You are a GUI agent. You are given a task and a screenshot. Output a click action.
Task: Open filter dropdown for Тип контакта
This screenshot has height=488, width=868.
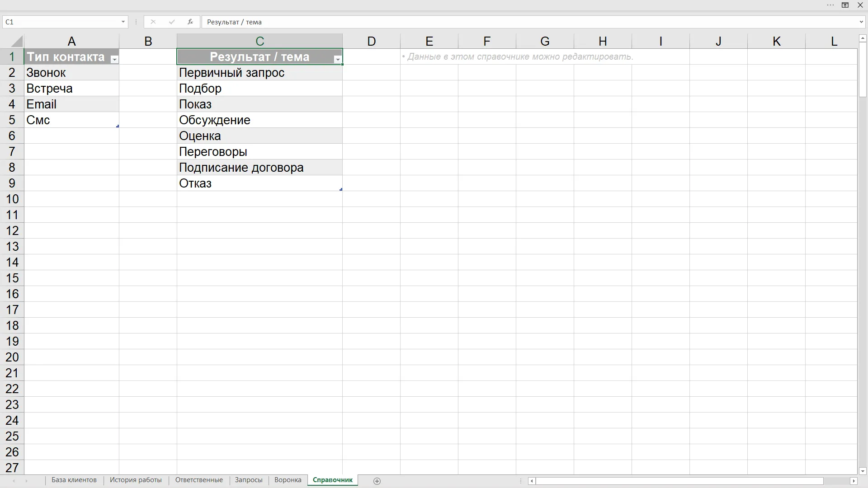114,59
